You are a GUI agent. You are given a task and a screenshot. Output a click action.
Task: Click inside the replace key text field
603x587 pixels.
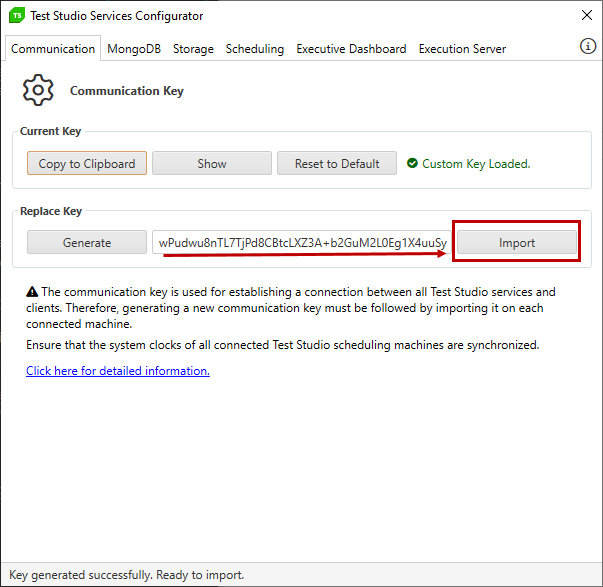(x=302, y=242)
